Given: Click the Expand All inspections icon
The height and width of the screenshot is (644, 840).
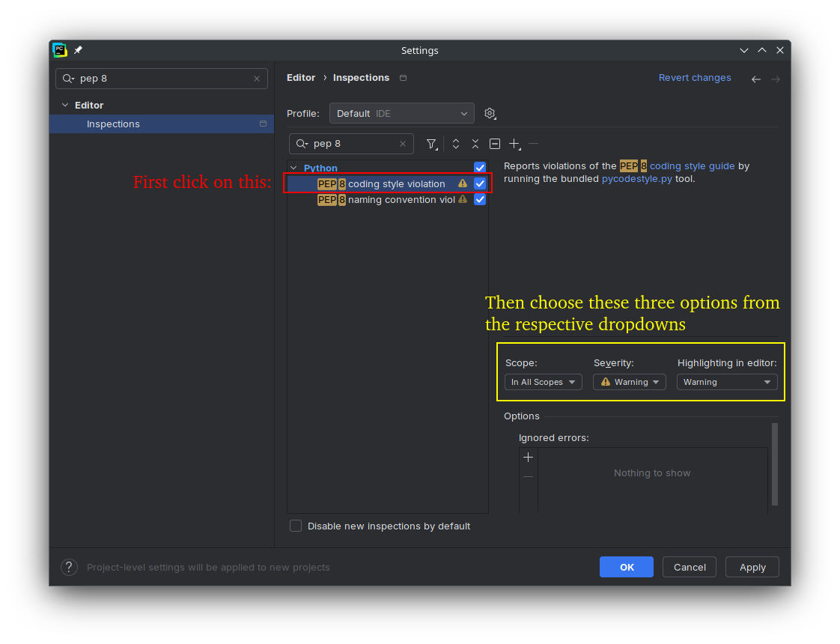Looking at the screenshot, I should tap(456, 144).
